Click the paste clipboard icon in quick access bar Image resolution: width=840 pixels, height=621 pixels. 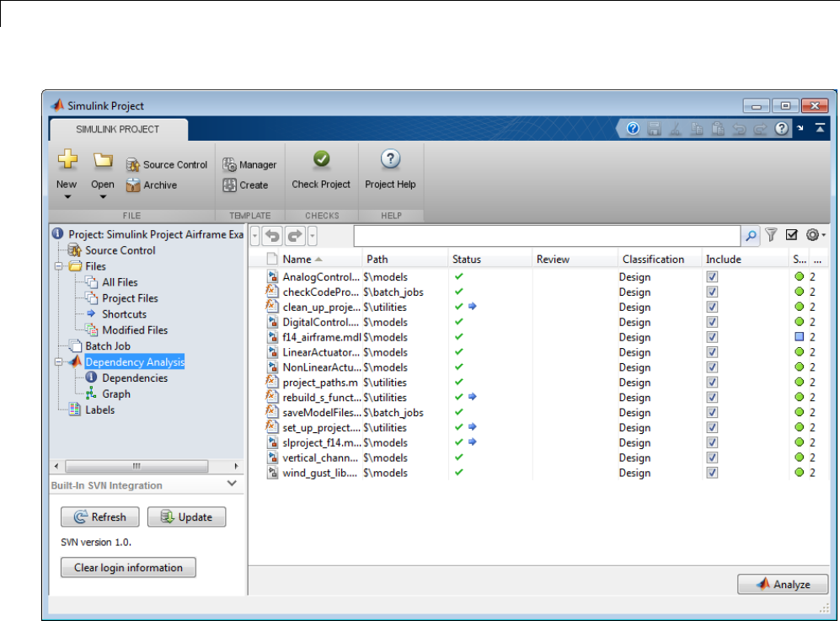pos(718,129)
